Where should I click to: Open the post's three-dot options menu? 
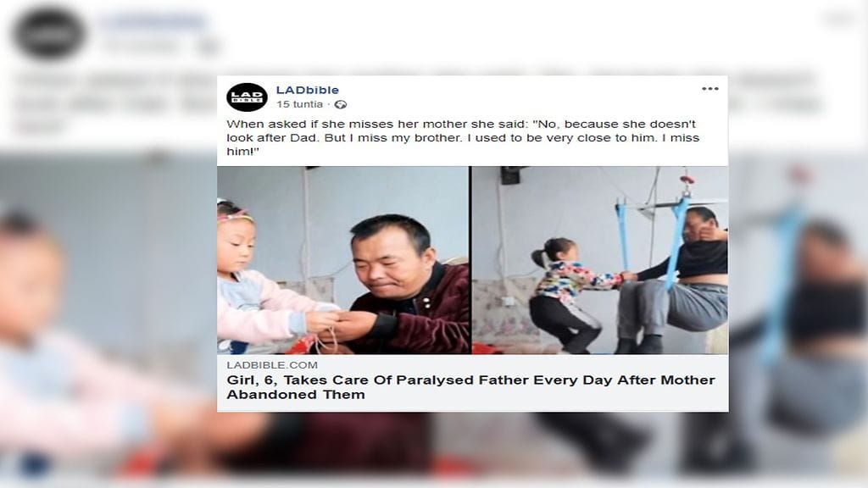(709, 88)
